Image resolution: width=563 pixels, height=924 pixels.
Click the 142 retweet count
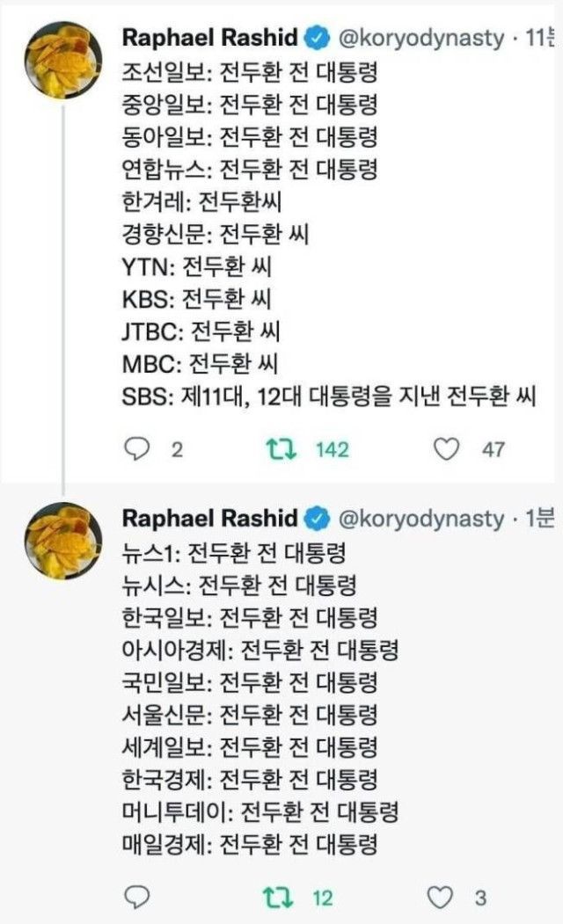coord(332,449)
